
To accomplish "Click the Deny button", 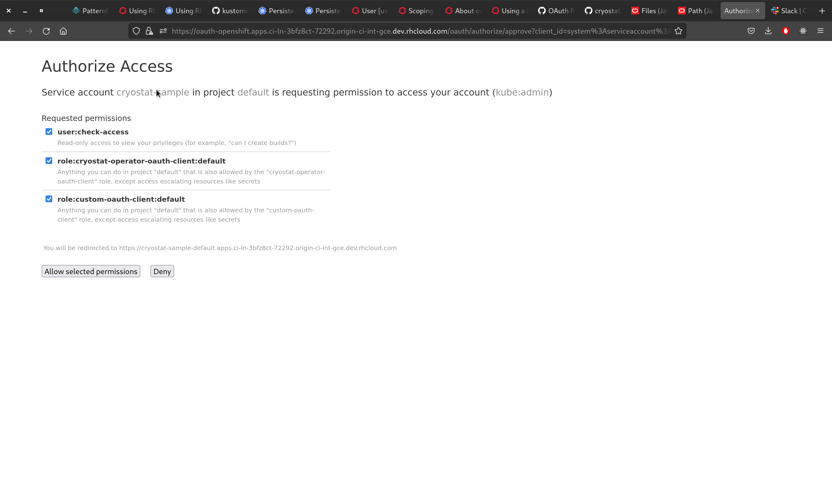I will (x=162, y=271).
